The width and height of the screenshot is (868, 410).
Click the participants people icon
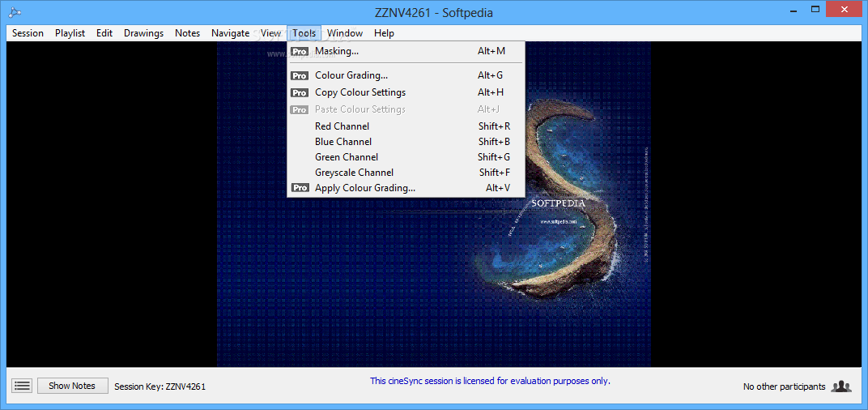click(840, 387)
